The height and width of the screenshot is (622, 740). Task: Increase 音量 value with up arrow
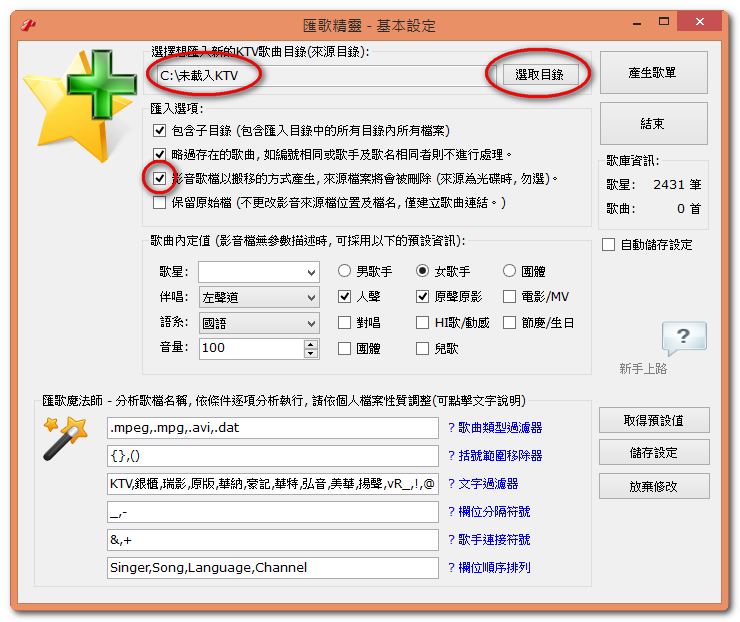click(311, 344)
